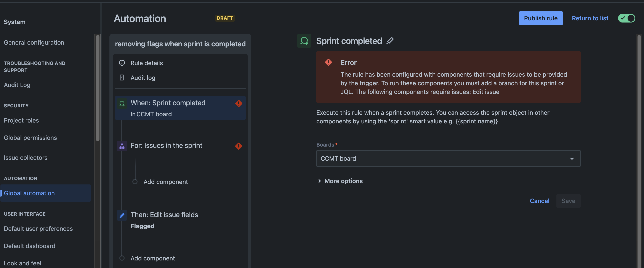
Task: Open General configuration in the sidebar
Action: [x=34, y=42]
